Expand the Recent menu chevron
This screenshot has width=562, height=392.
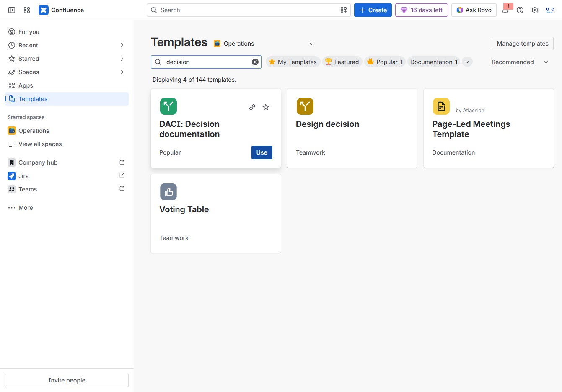(122, 45)
